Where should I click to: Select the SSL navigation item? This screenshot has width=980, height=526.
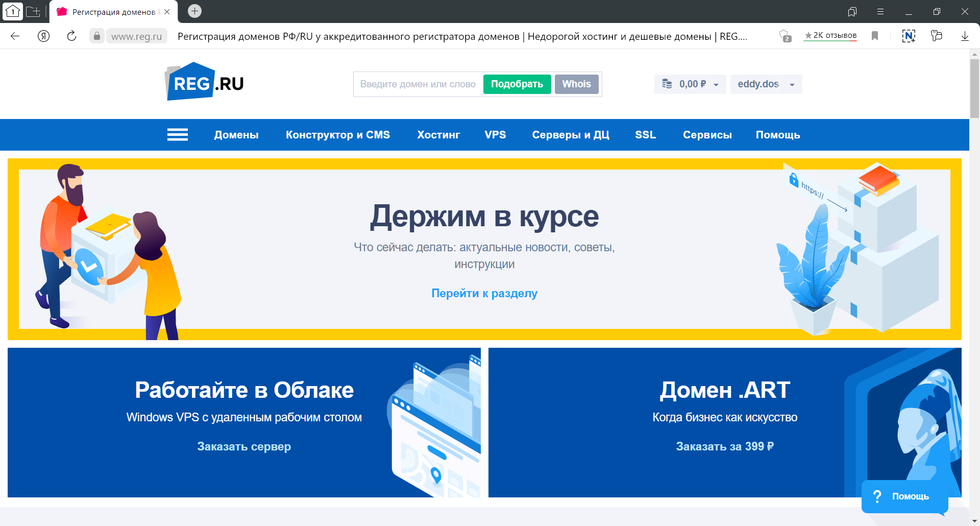click(645, 135)
